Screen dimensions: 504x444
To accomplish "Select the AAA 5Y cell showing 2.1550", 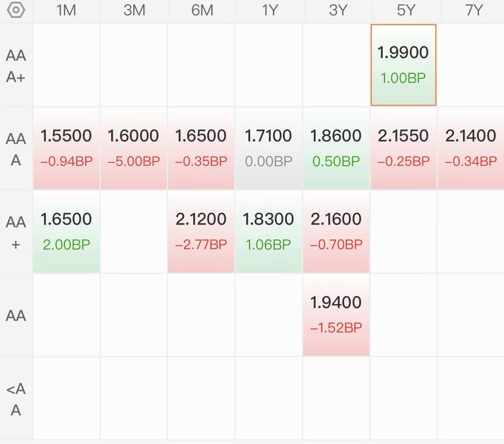I will tap(403, 148).
